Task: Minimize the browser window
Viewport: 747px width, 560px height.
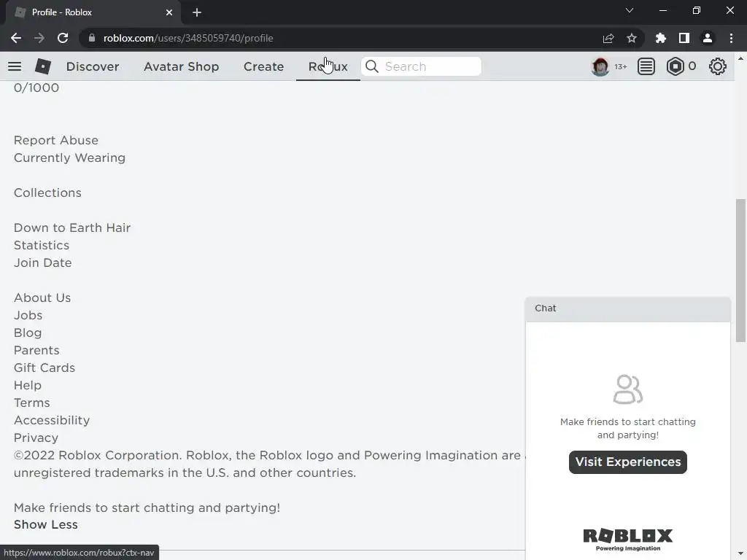Action: pyautogui.click(x=662, y=10)
